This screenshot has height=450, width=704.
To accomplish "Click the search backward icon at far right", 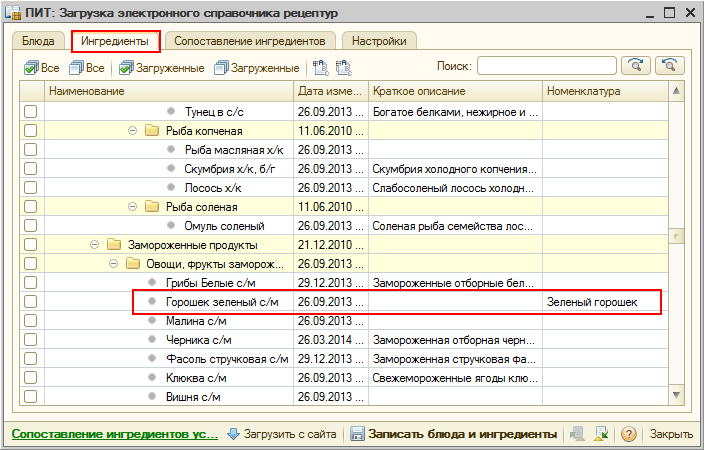I will (x=672, y=66).
